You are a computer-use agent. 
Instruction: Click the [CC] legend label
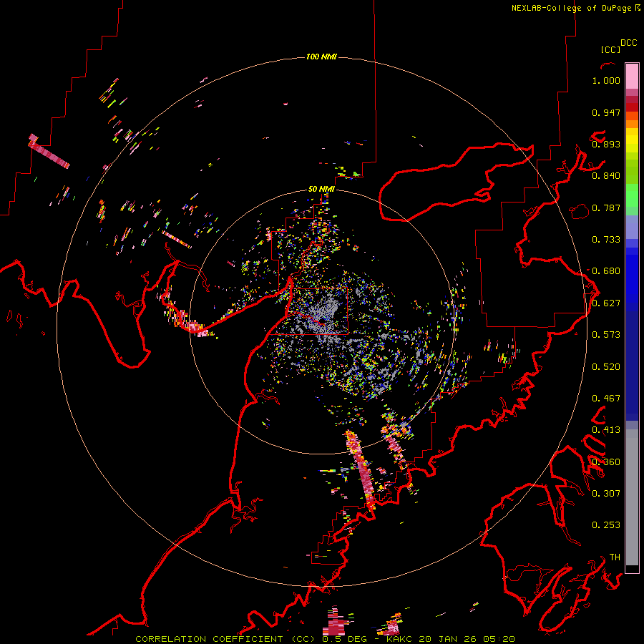click(x=610, y=49)
